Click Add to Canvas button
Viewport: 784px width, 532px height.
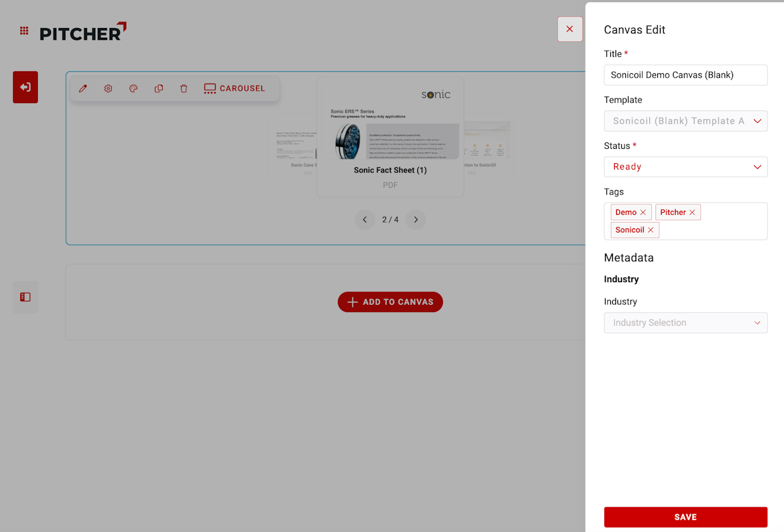pyautogui.click(x=390, y=302)
